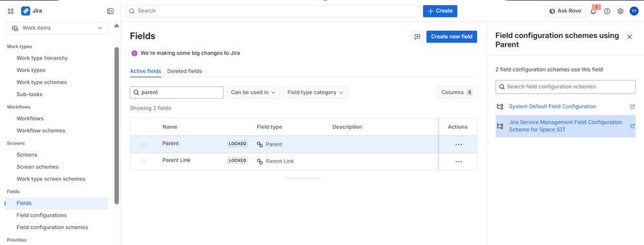This screenshot has height=245, width=644.
Task: Click LOCKED badge on Parent Link row
Action: 238,161
